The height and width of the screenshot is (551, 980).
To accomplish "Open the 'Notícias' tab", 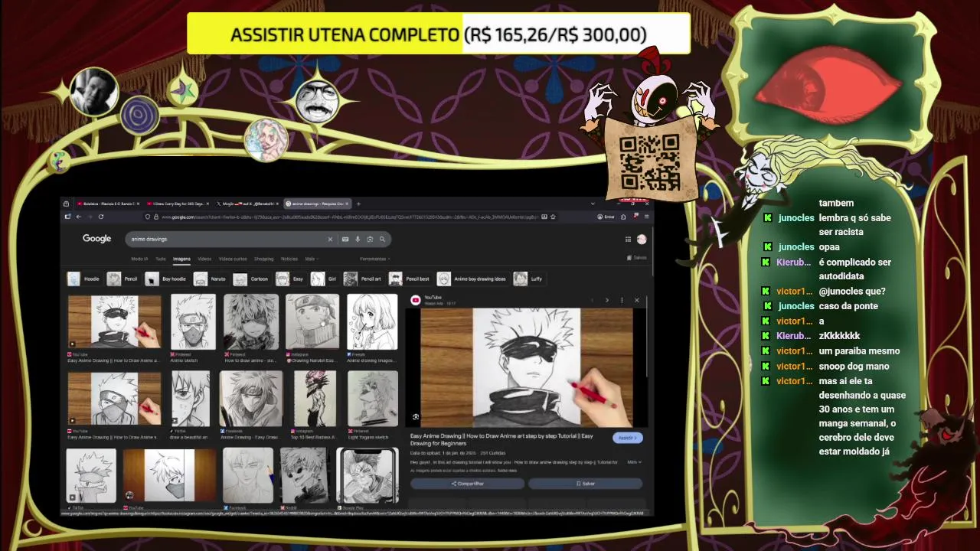I will (289, 259).
